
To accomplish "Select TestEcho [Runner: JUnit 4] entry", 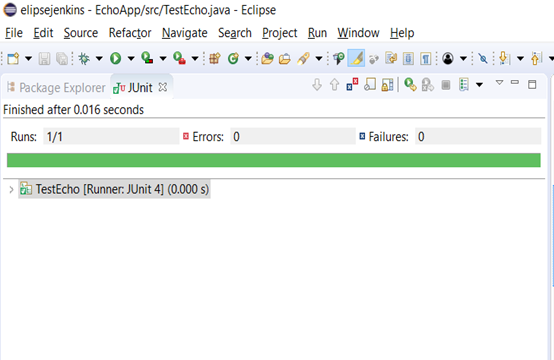I will coord(114,189).
